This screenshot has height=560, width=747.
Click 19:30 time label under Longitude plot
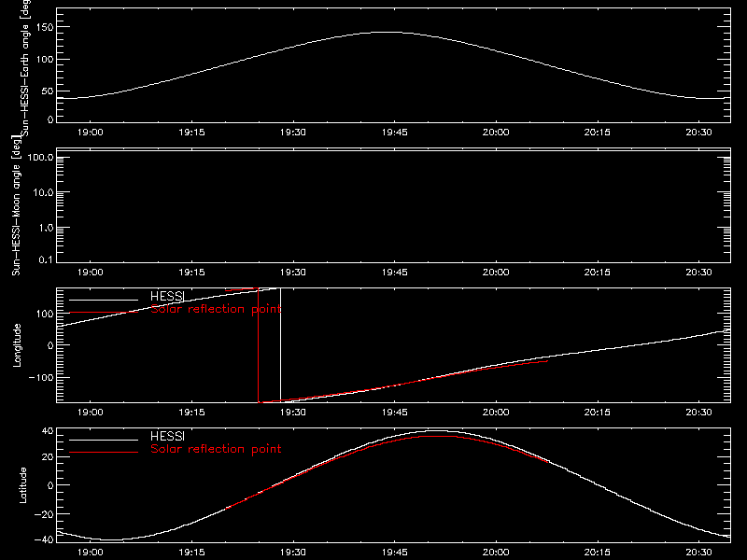(293, 413)
